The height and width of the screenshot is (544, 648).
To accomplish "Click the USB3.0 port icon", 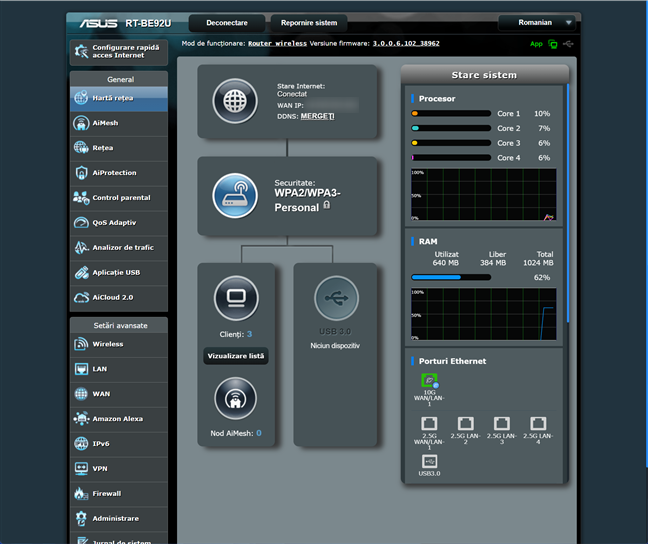I will pyautogui.click(x=429, y=461).
